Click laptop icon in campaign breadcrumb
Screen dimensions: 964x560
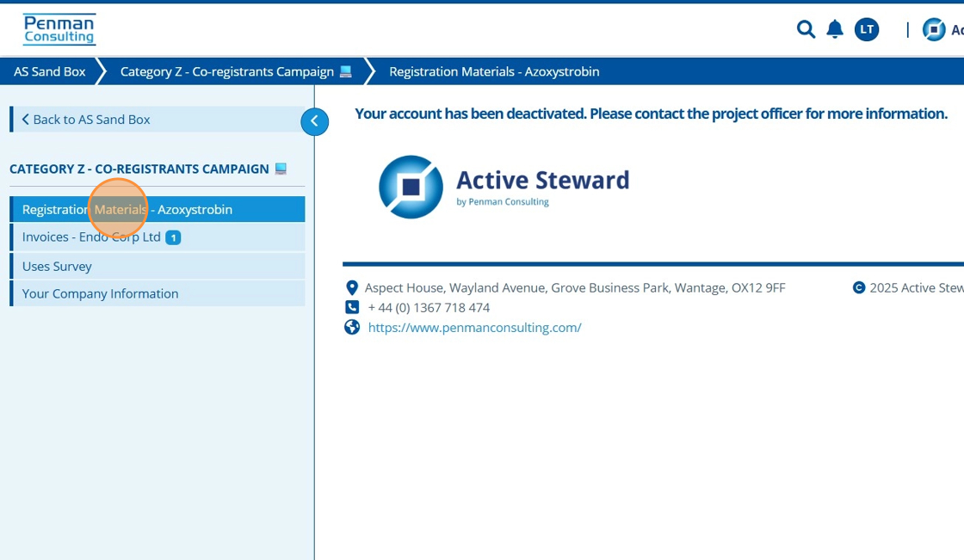(345, 72)
